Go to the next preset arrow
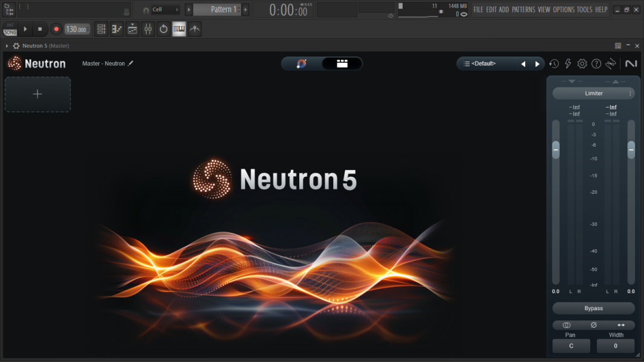The height and width of the screenshot is (362, 644). point(537,64)
